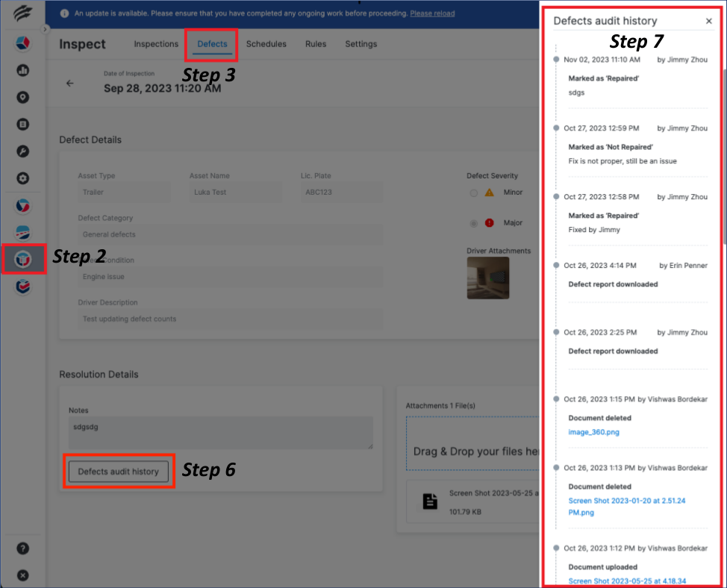Viewport: 727px width, 588px height.
Task: Click the help question mark icon
Action: [23, 548]
